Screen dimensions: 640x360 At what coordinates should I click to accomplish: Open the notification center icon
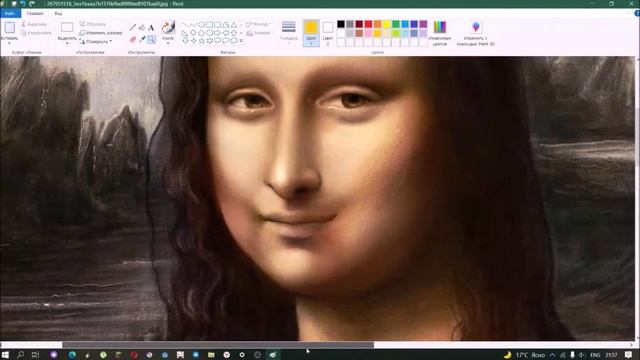[x=629, y=355]
